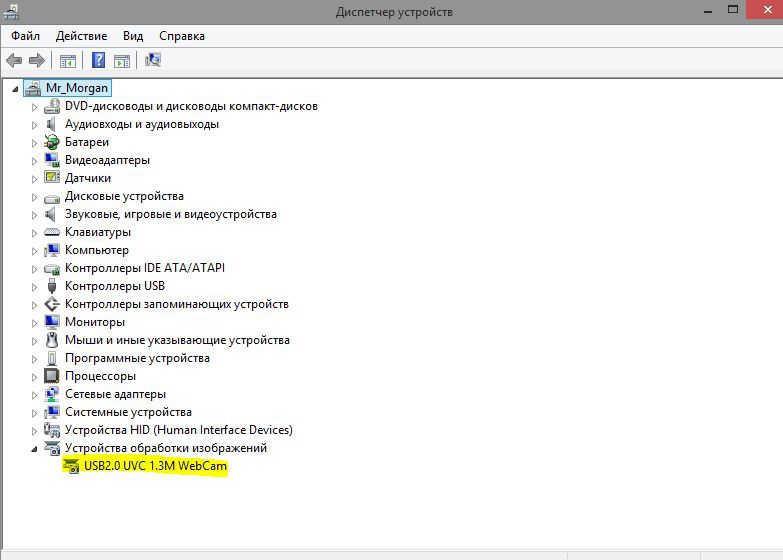Select Звуковые, игровые и видеоустройства entry
The image size is (783, 560).
click(x=170, y=214)
